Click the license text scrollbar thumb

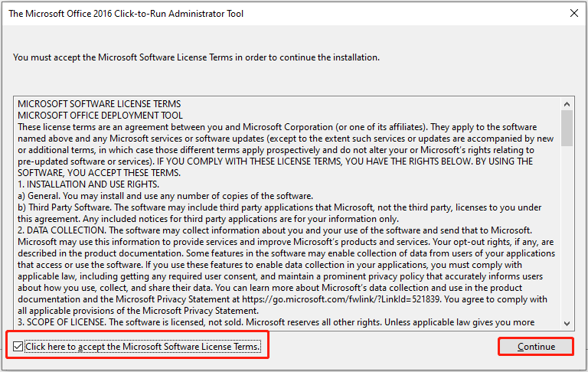click(567, 128)
